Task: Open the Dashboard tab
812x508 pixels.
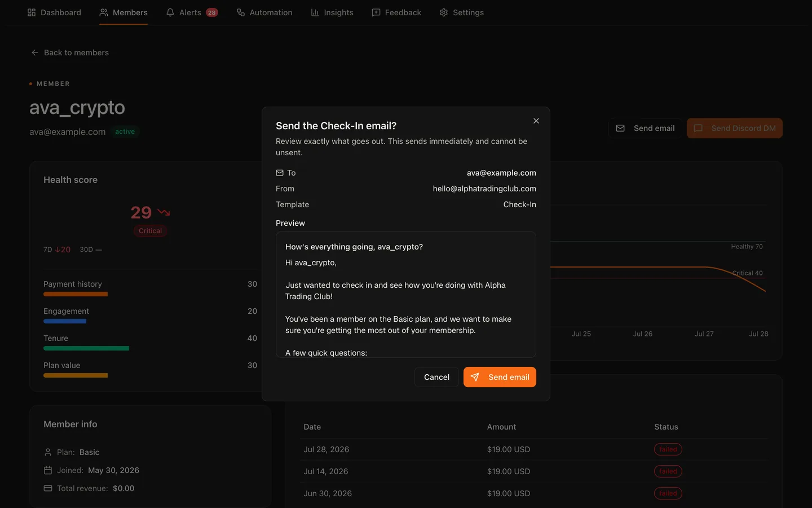Action: pyautogui.click(x=54, y=12)
